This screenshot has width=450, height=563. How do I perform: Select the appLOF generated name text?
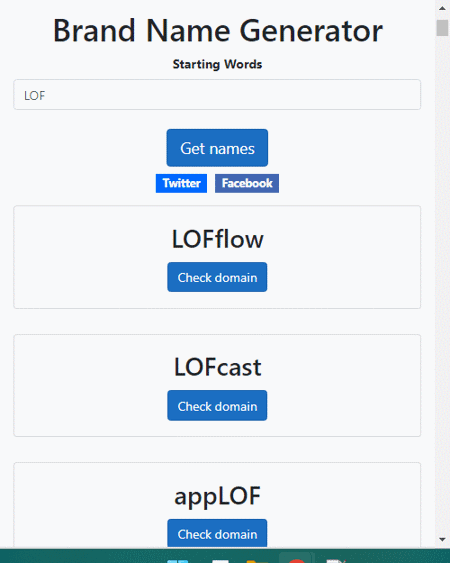point(217,496)
